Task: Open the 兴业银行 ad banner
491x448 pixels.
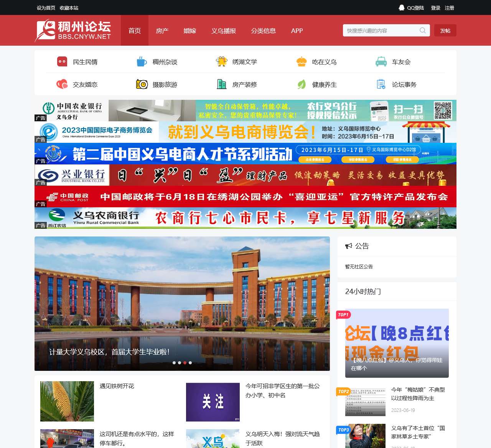Action: pyautogui.click(x=245, y=175)
